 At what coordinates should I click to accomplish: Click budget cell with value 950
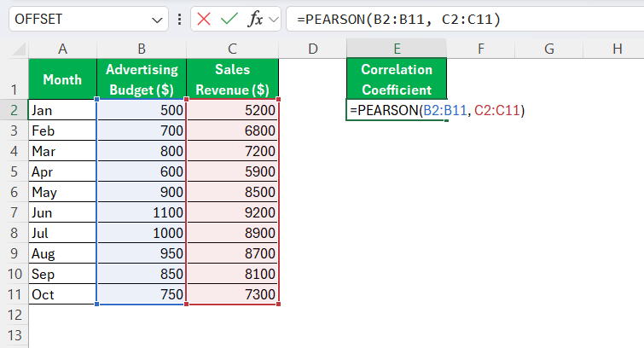point(142,253)
